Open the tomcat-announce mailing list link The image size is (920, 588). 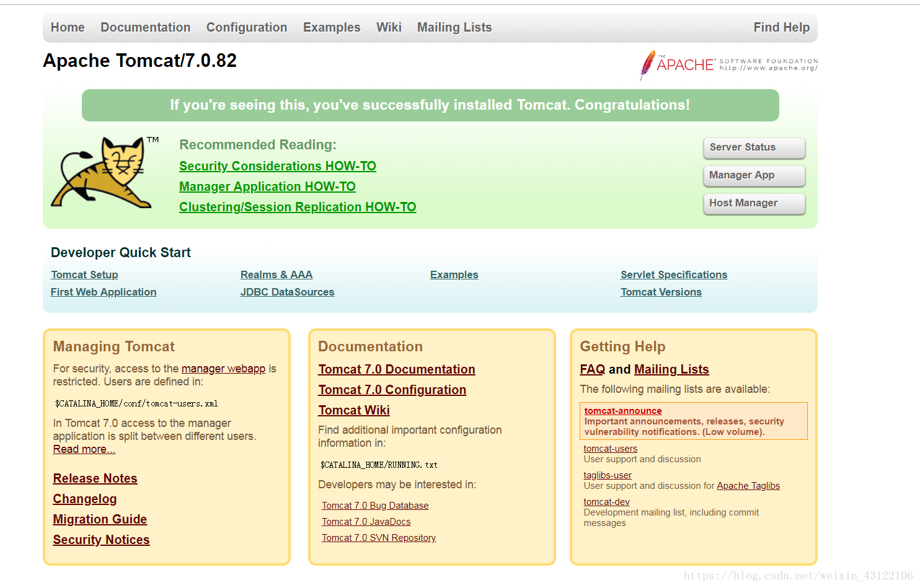point(623,411)
